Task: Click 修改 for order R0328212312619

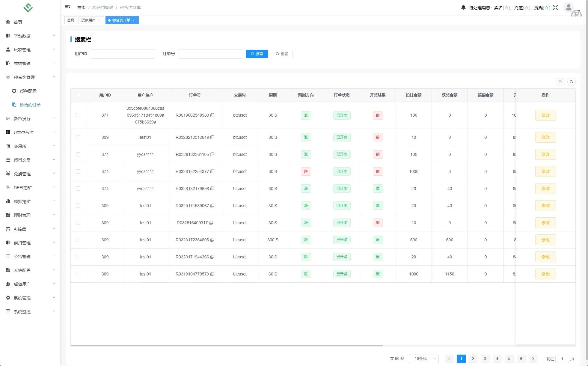Action: pyautogui.click(x=545, y=137)
